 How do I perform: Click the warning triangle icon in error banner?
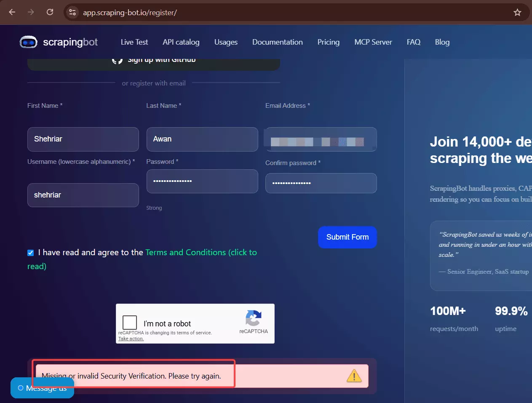(x=354, y=376)
